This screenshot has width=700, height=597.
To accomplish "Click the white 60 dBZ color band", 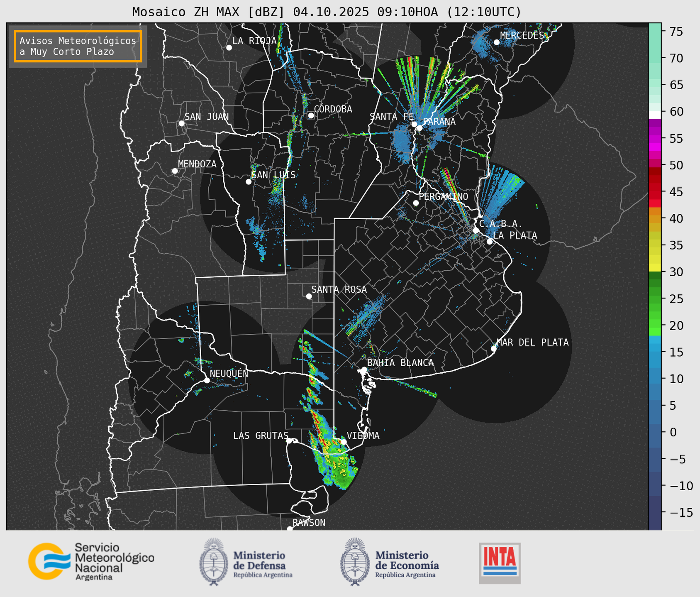I will click(x=654, y=115).
